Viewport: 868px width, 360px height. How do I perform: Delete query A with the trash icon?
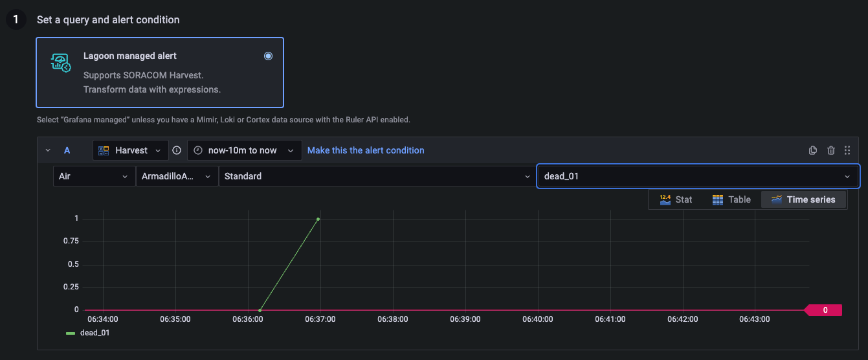(831, 150)
